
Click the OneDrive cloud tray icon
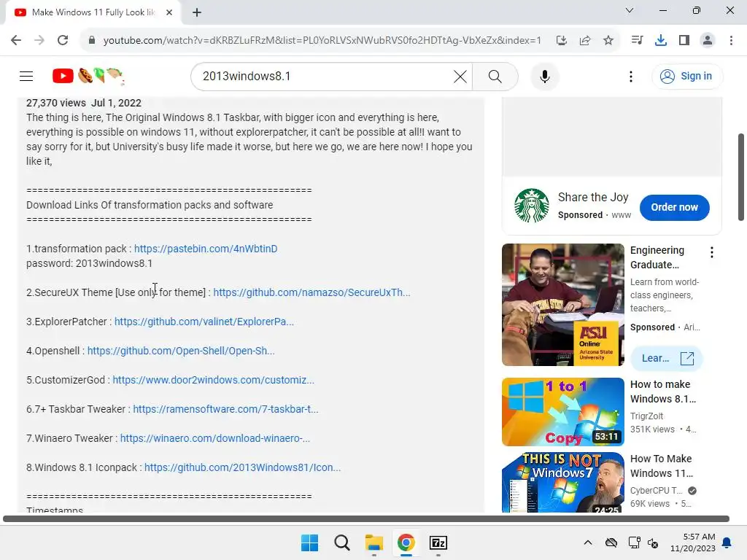pos(611,542)
